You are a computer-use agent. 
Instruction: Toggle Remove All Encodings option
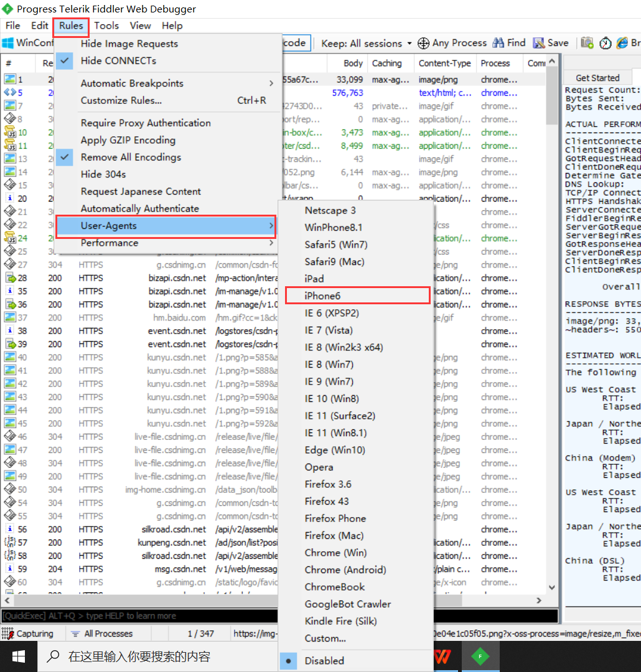(168, 157)
